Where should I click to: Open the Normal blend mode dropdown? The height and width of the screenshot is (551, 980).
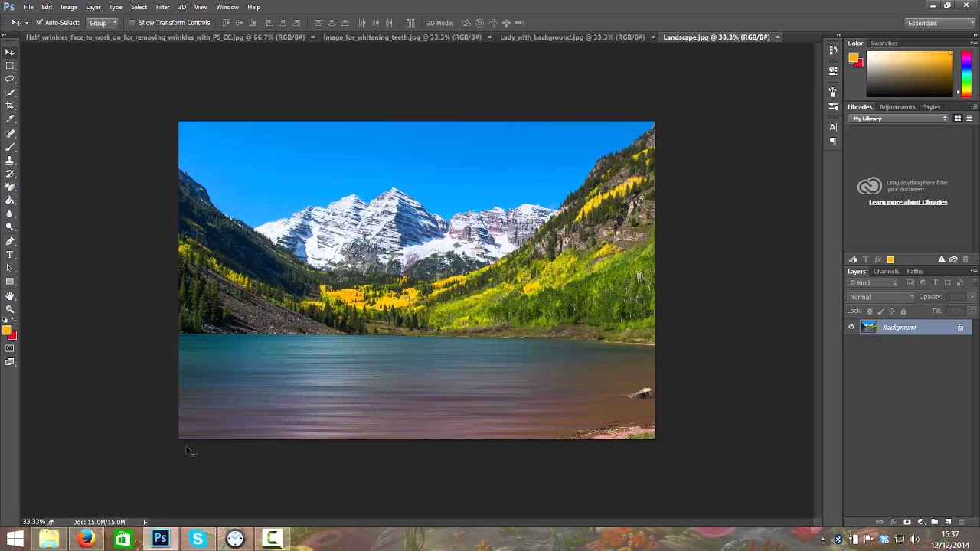pyautogui.click(x=880, y=297)
